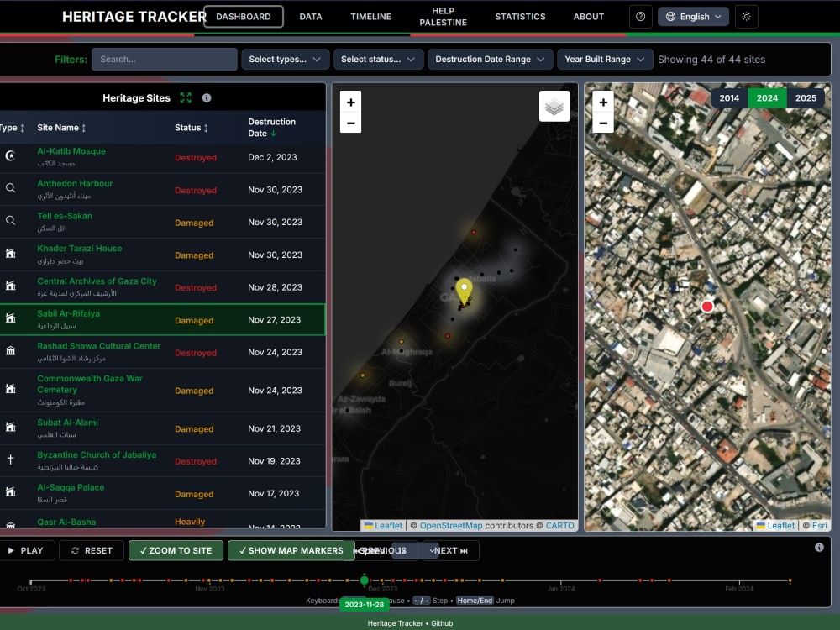Image resolution: width=840 pixels, height=630 pixels.
Task: Open the Qasr Al-Basha site entry
Action: 66,522
